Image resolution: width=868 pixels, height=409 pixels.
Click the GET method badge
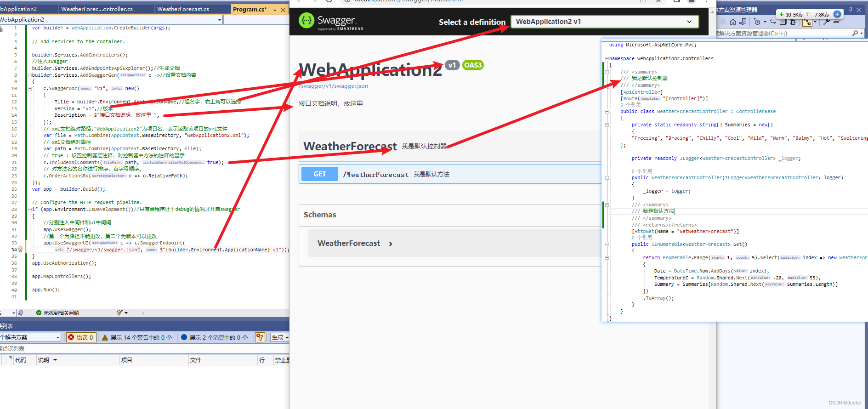tap(320, 174)
